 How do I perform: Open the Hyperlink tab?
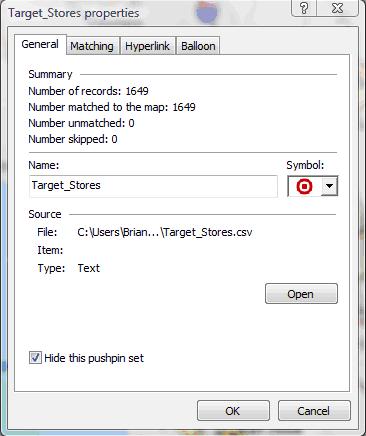coord(147,46)
